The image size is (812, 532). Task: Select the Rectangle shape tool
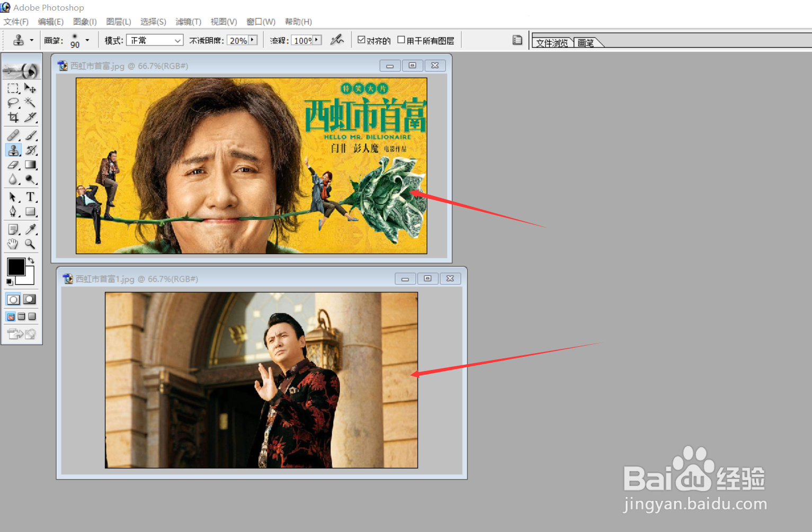click(30, 212)
